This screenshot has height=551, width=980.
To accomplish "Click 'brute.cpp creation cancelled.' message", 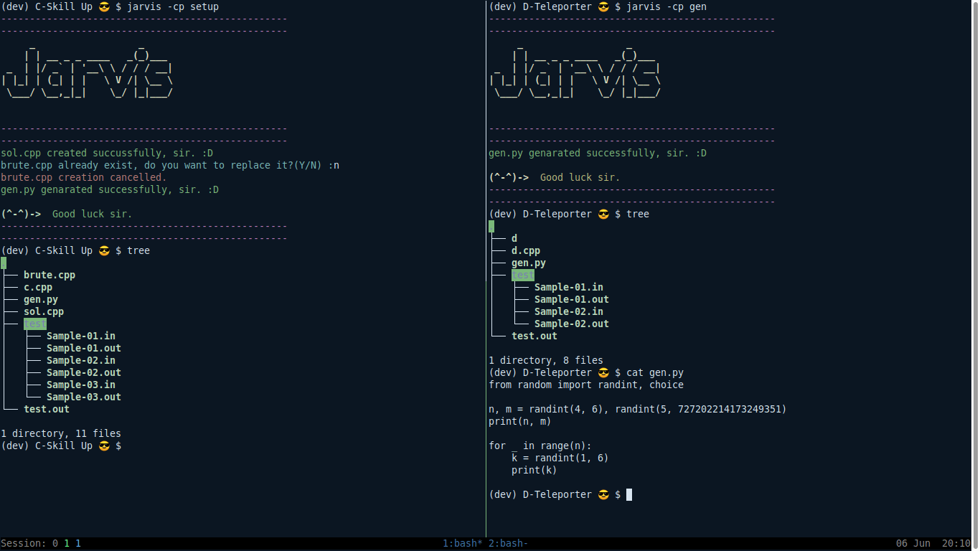I will coord(84,177).
